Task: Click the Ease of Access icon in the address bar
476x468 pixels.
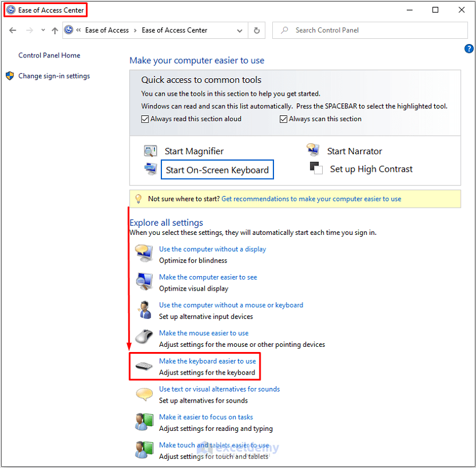Action: pyautogui.click(x=69, y=30)
